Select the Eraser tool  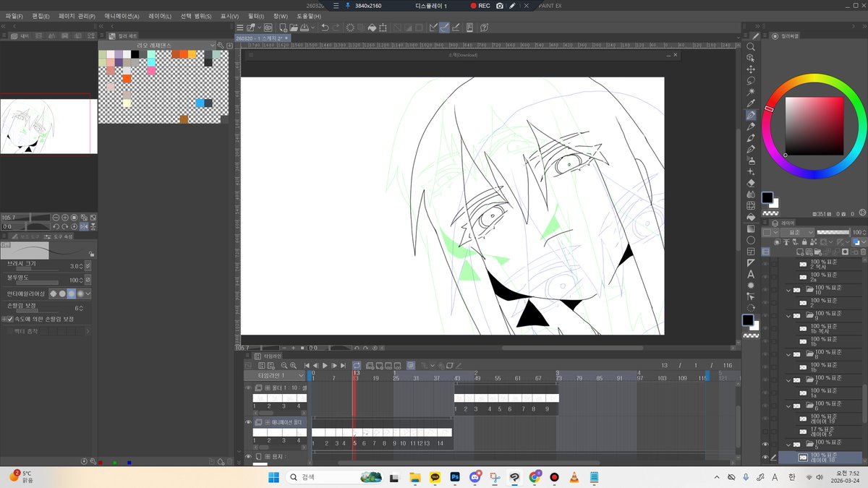point(751,183)
